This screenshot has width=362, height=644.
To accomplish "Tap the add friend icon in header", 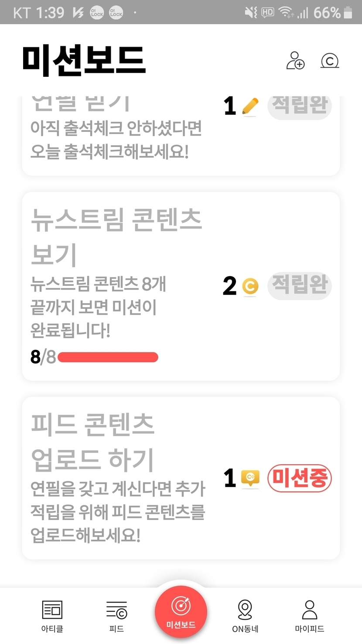I will point(295,61).
